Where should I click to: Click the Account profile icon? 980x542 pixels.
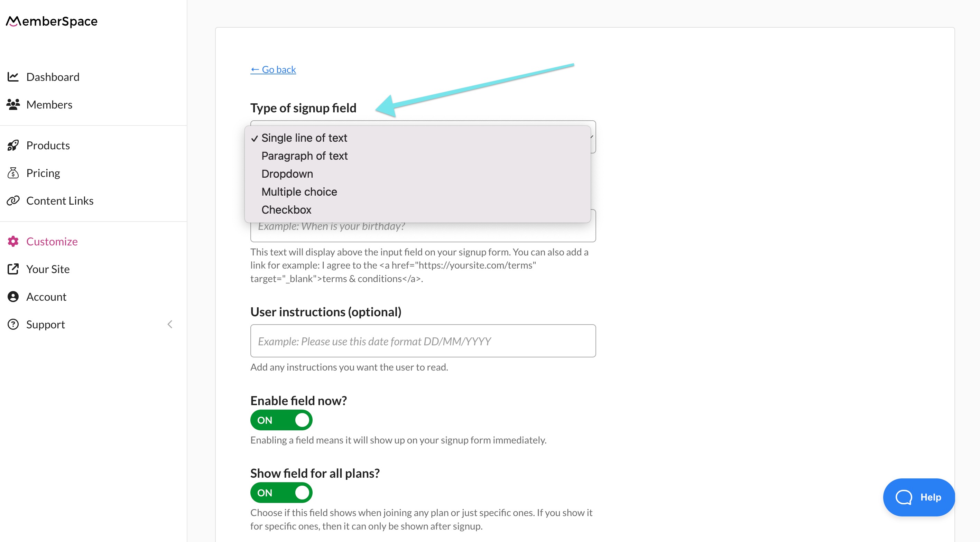(13, 297)
